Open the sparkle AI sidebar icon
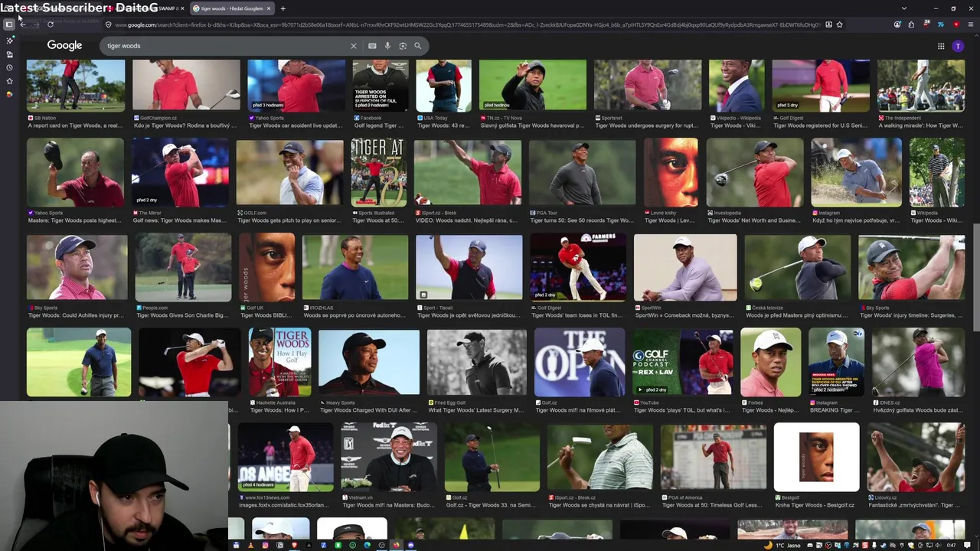Image resolution: width=980 pixels, height=551 pixels. click(9, 41)
